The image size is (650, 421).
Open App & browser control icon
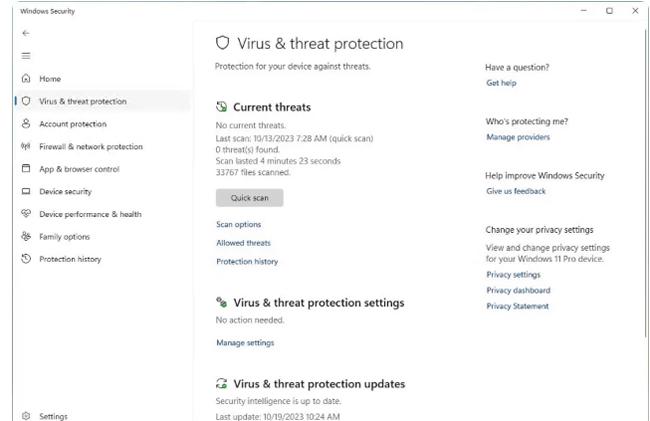[26, 169]
